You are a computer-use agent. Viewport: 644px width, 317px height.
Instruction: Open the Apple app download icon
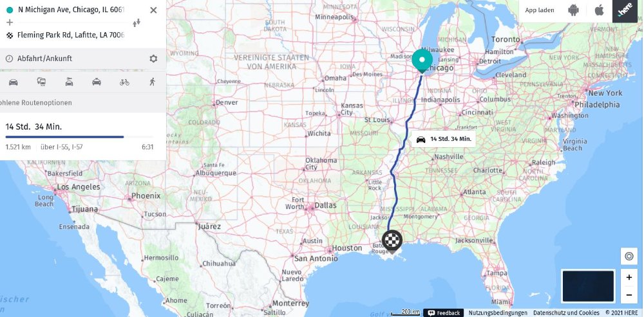point(599,10)
